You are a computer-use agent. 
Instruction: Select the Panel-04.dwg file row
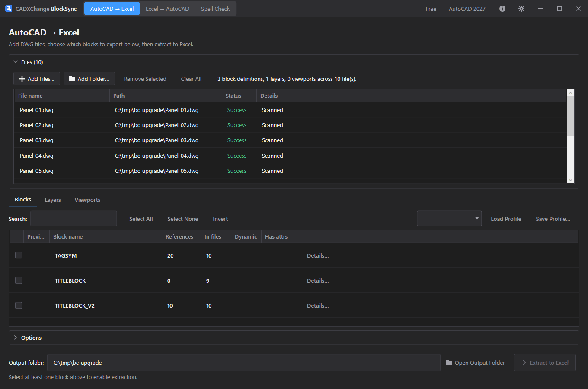coord(290,156)
